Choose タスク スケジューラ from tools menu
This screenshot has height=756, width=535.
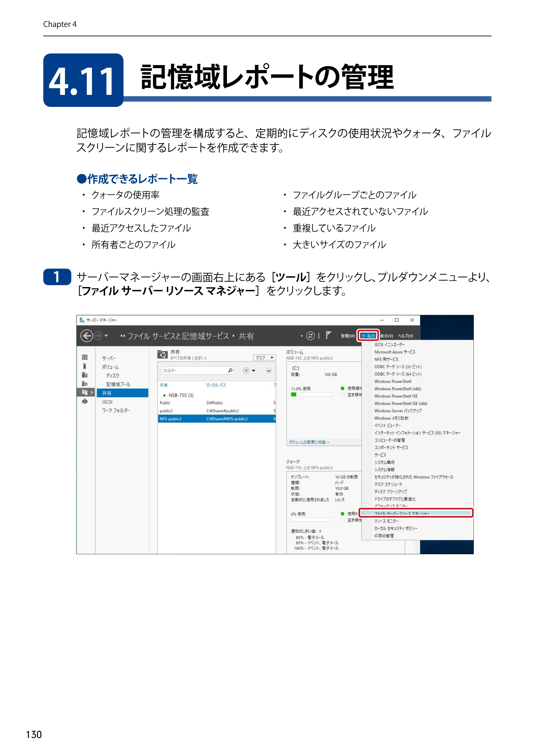tap(388, 484)
